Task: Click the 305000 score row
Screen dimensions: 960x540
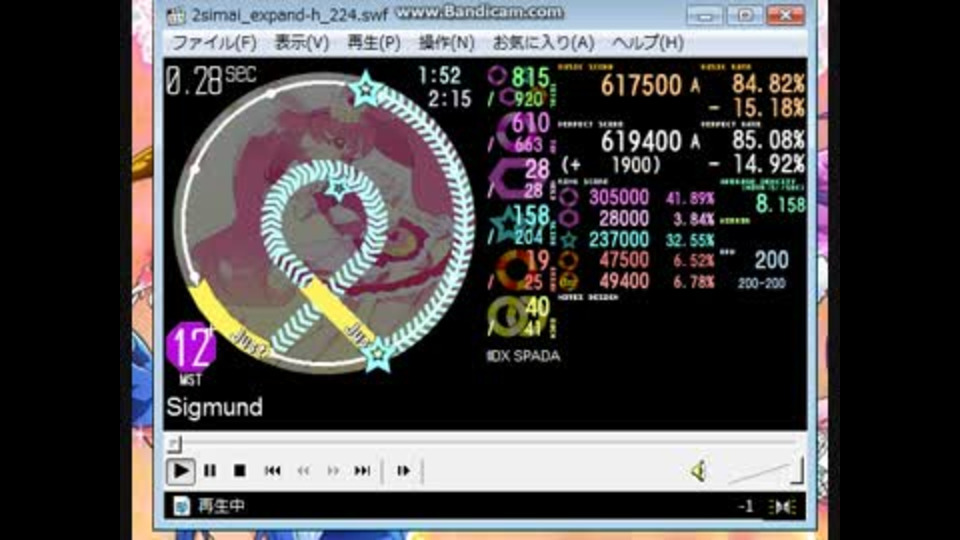Action: (x=636, y=198)
